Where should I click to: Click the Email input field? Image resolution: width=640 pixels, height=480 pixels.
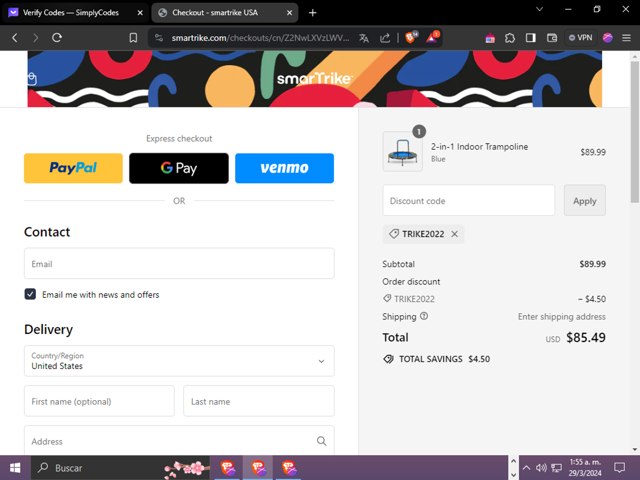coord(179,264)
